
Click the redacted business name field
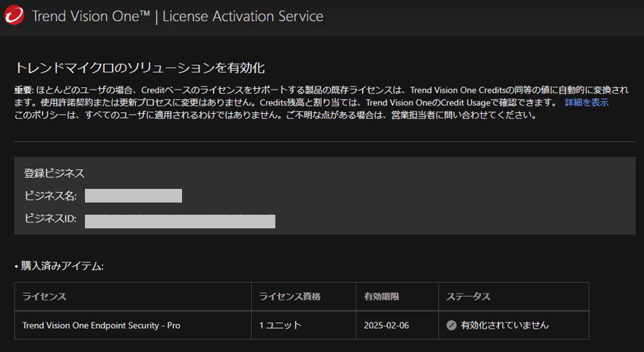(134, 196)
